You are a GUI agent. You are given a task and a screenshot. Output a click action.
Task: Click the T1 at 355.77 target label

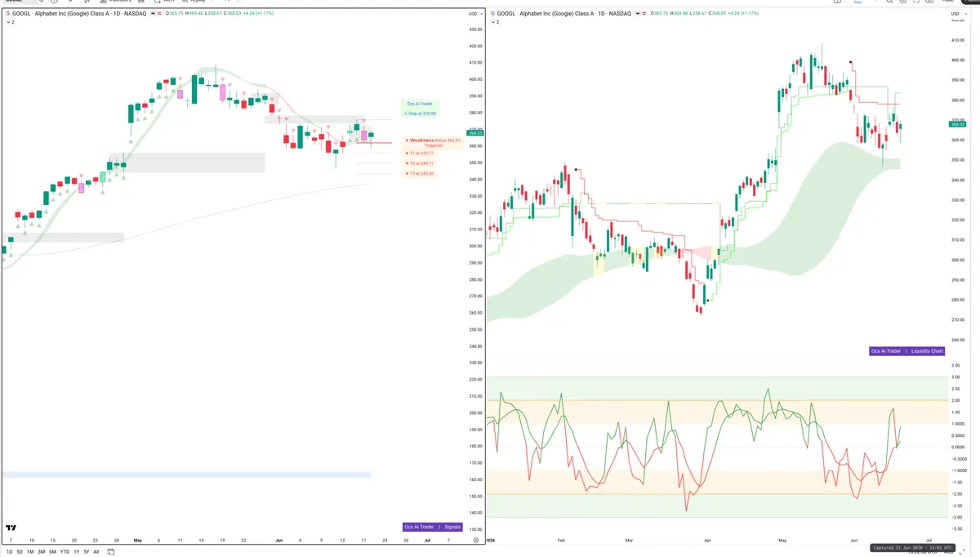tap(420, 153)
